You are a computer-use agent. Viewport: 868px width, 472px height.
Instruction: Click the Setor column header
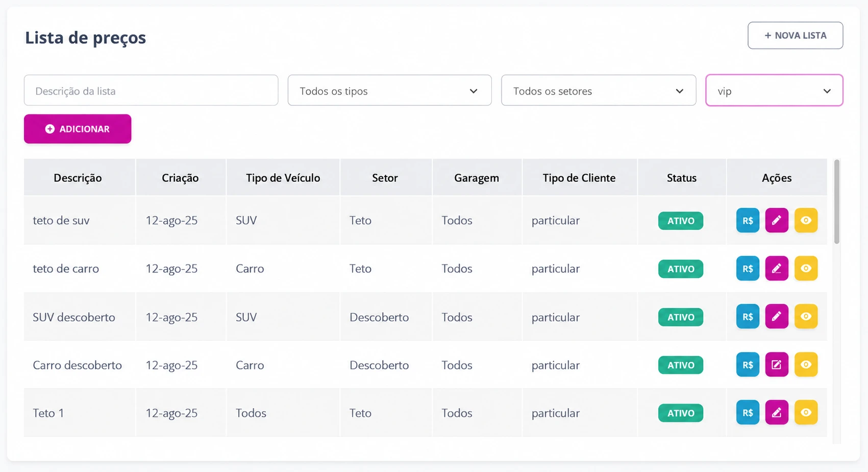(386, 177)
